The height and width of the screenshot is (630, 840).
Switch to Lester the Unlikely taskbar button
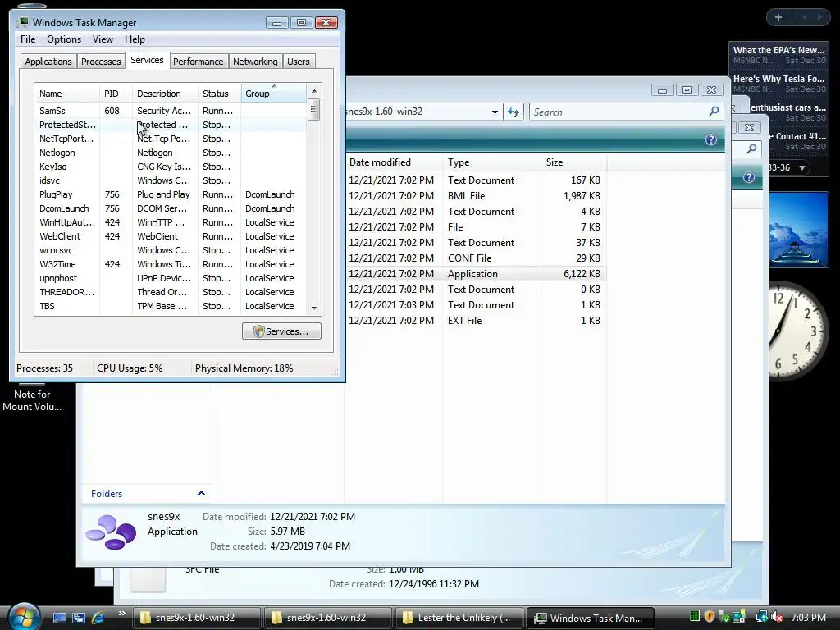pyautogui.click(x=458, y=618)
